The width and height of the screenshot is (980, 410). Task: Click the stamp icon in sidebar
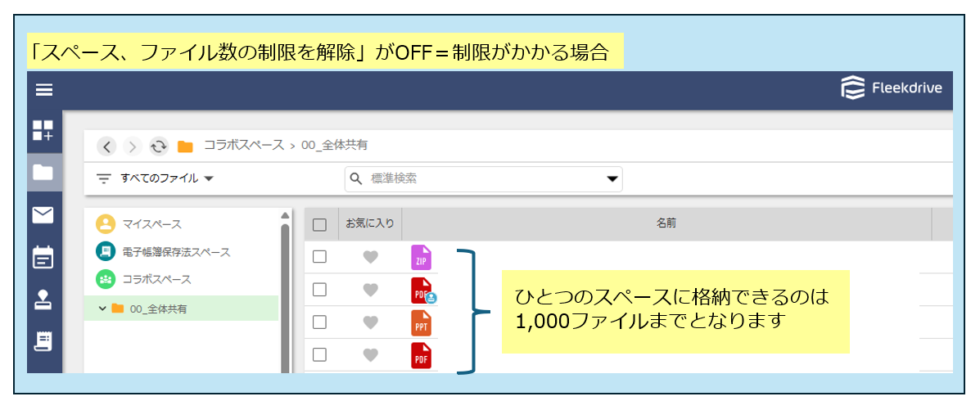tap(43, 300)
